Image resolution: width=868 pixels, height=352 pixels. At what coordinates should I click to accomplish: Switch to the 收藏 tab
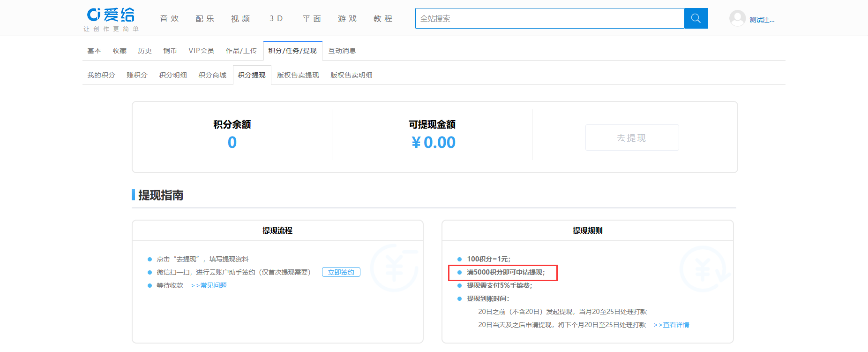[120, 51]
